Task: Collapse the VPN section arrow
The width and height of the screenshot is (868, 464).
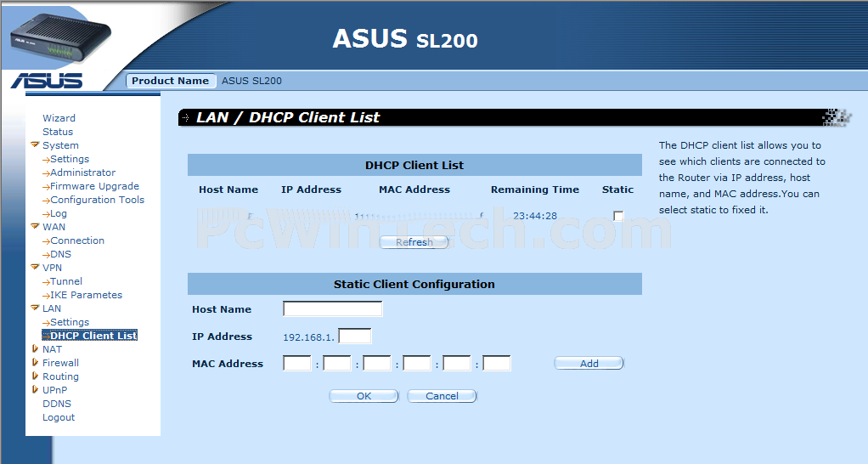Action: click(35, 268)
